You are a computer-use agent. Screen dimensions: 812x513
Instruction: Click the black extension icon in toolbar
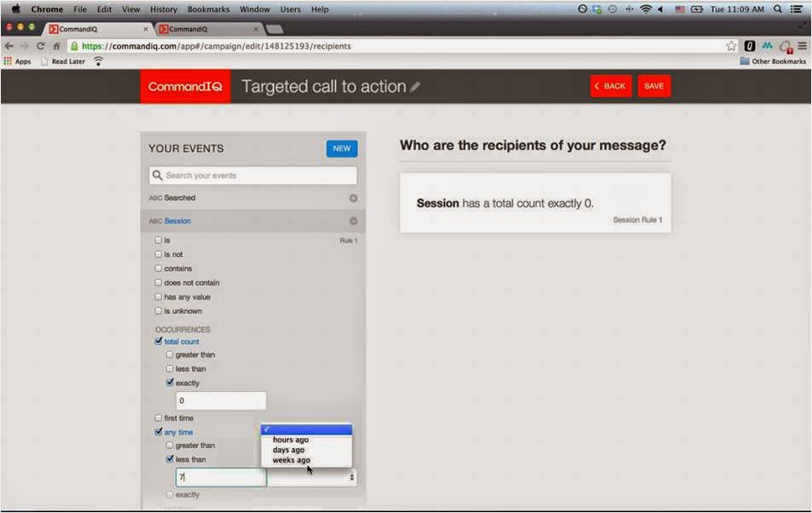click(x=750, y=46)
